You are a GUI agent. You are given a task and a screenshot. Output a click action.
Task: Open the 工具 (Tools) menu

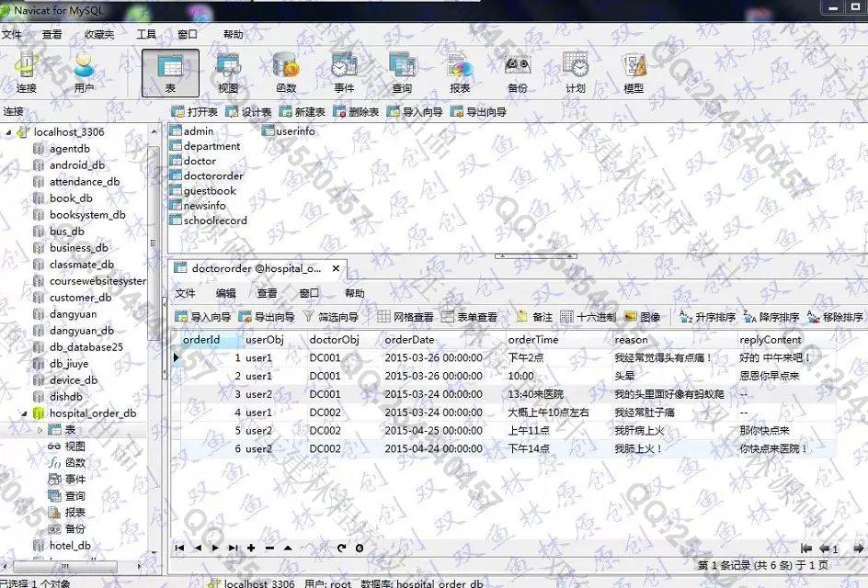tap(146, 34)
